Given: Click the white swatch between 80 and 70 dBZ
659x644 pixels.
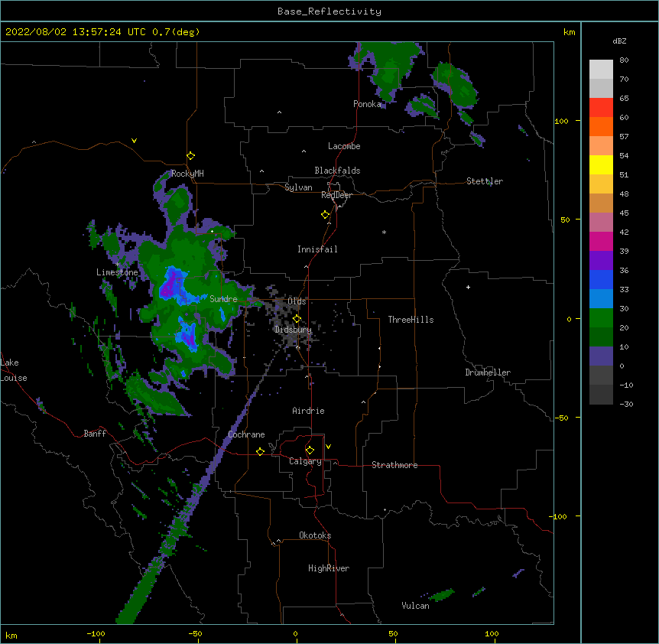Looking at the screenshot, I should (601, 70).
